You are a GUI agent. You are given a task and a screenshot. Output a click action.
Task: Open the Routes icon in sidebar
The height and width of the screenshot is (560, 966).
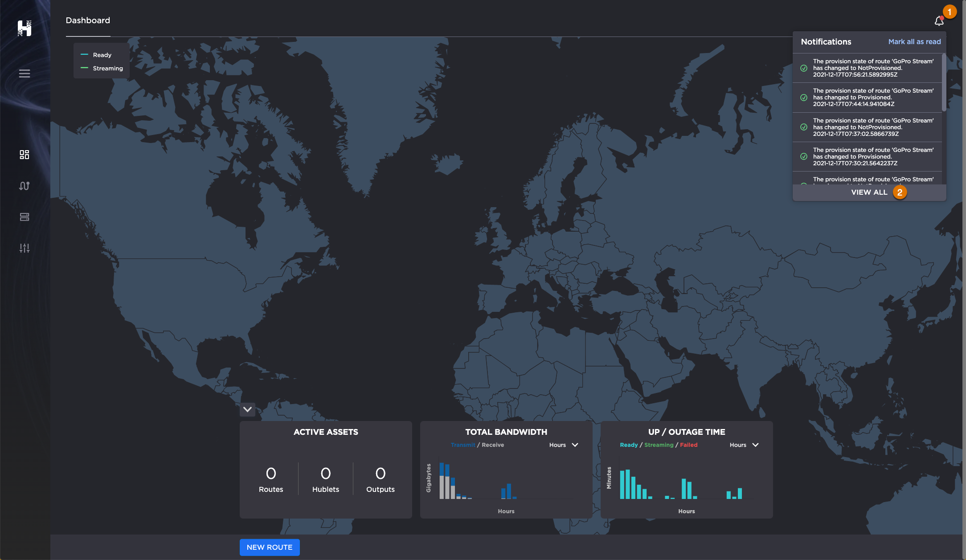point(25,186)
